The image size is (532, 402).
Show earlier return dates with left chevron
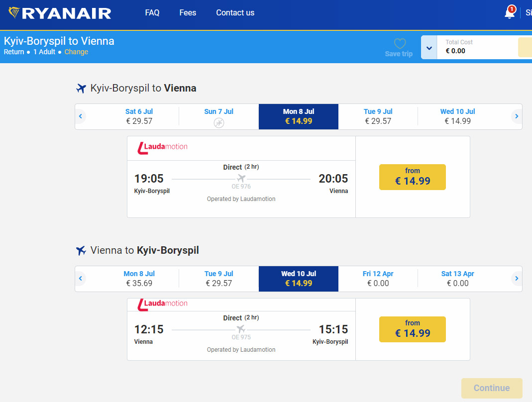pos(81,279)
